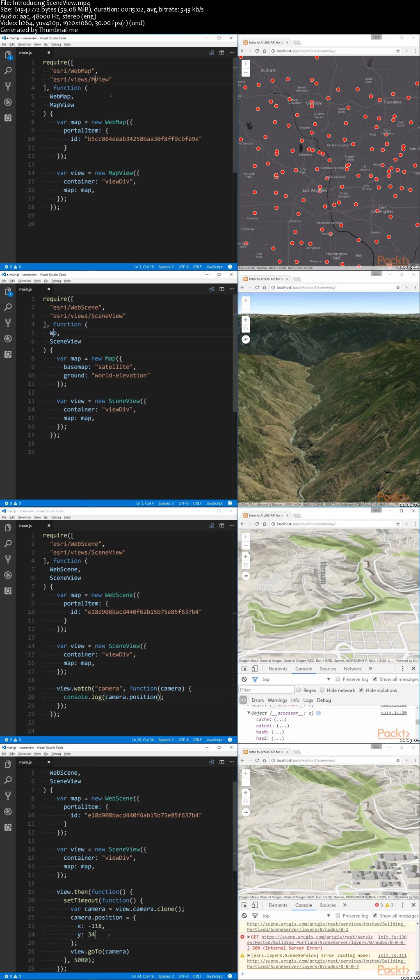Reload the browser page showing the red-dot map

tap(257, 51)
